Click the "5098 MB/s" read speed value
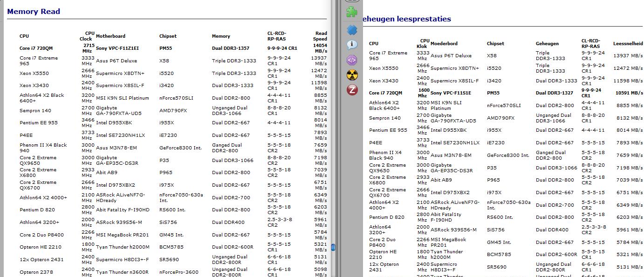The height and width of the screenshot is (277, 644). point(320,272)
